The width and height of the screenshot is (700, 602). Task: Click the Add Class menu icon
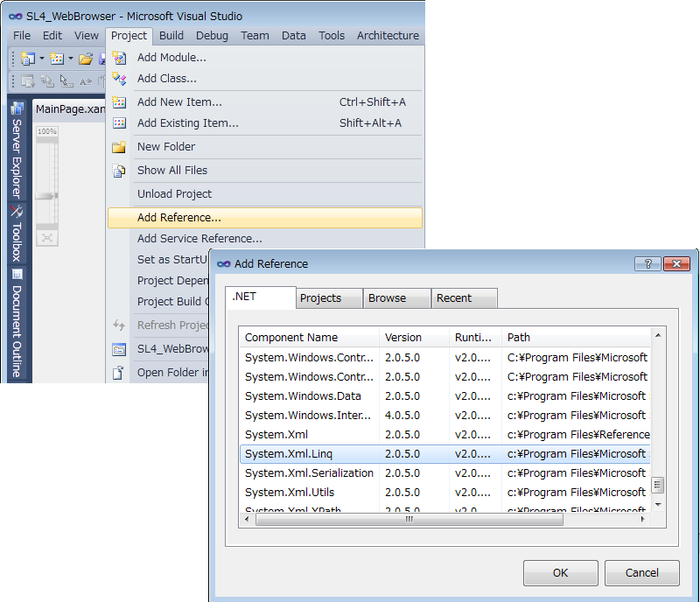pyautogui.click(x=119, y=79)
